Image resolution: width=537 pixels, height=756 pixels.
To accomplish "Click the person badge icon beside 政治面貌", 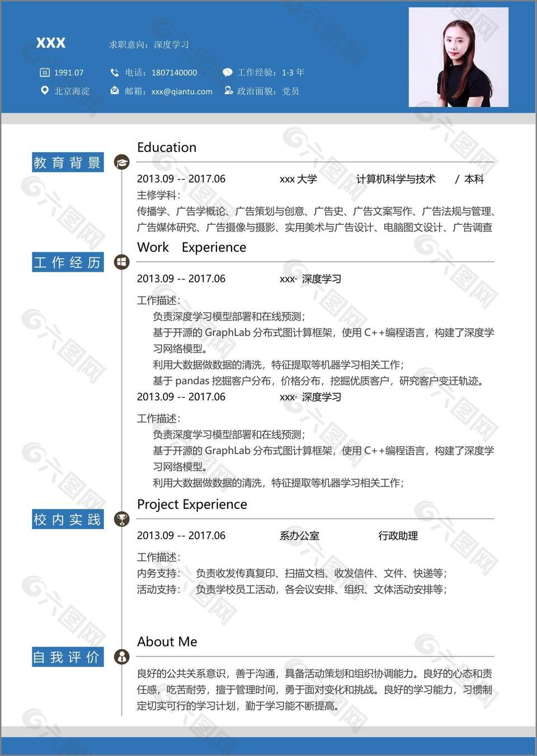I will click(x=227, y=91).
